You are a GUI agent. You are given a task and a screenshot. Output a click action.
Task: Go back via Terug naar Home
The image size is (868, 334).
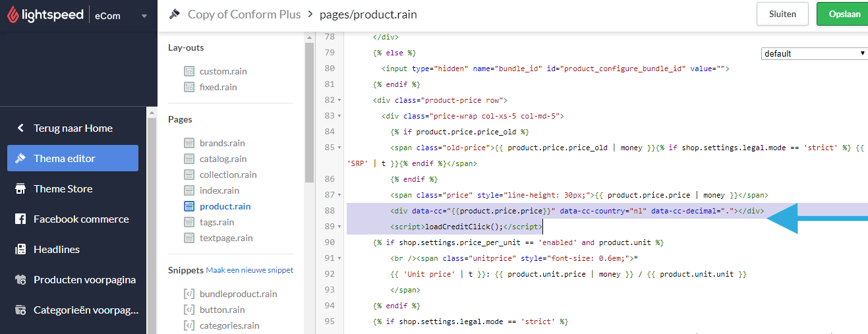[x=72, y=128]
